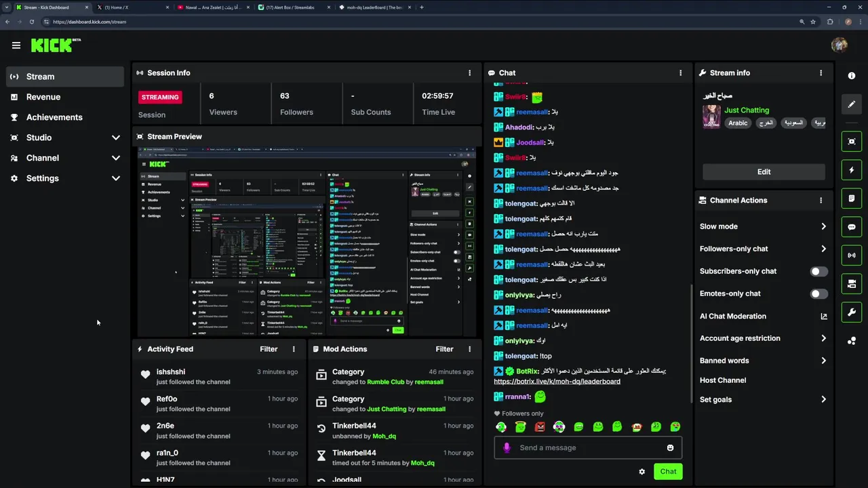Click Rumble Club link in Mod Actions
The image size is (868, 488).
tap(386, 382)
